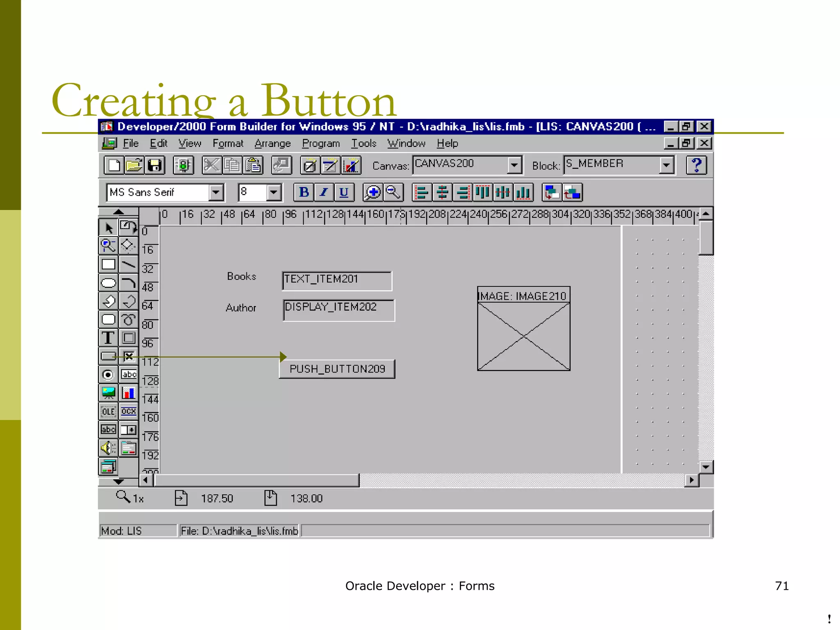The width and height of the screenshot is (840, 630).
Task: Open the File menu
Action: (x=130, y=144)
